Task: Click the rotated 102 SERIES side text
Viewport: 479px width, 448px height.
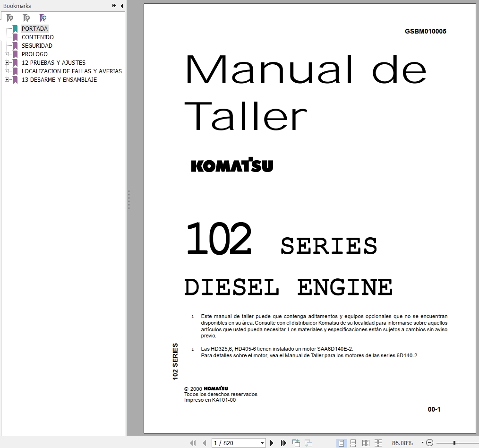Action: point(175,362)
